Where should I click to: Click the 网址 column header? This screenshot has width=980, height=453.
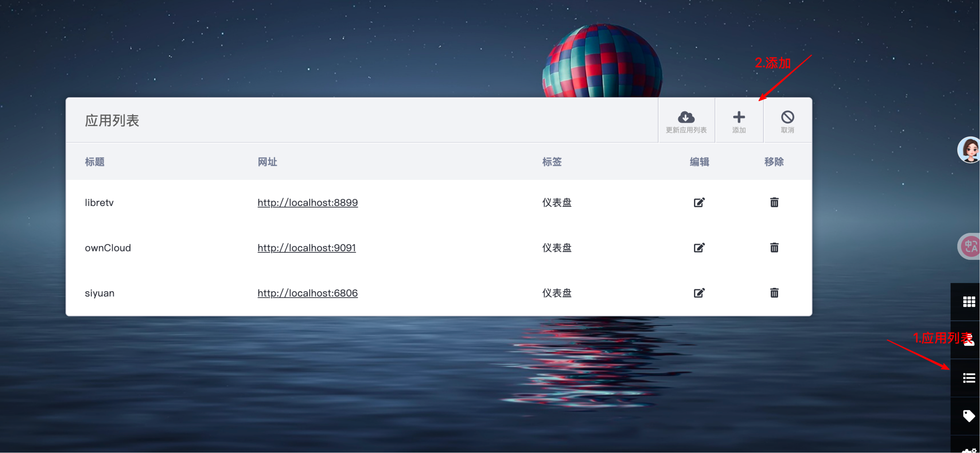(x=267, y=162)
